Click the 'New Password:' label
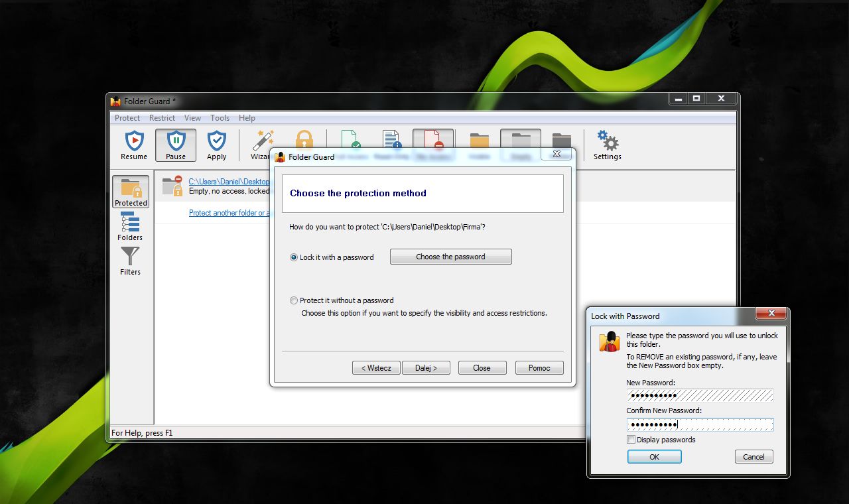 (651, 383)
